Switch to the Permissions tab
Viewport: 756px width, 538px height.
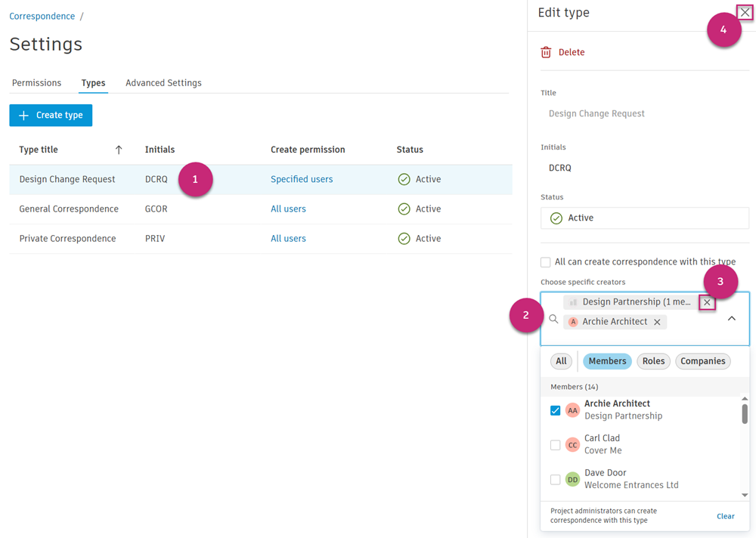point(36,83)
